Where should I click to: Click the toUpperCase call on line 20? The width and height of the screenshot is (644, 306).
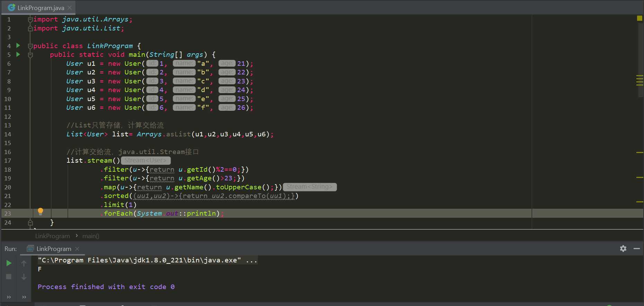coord(239,187)
